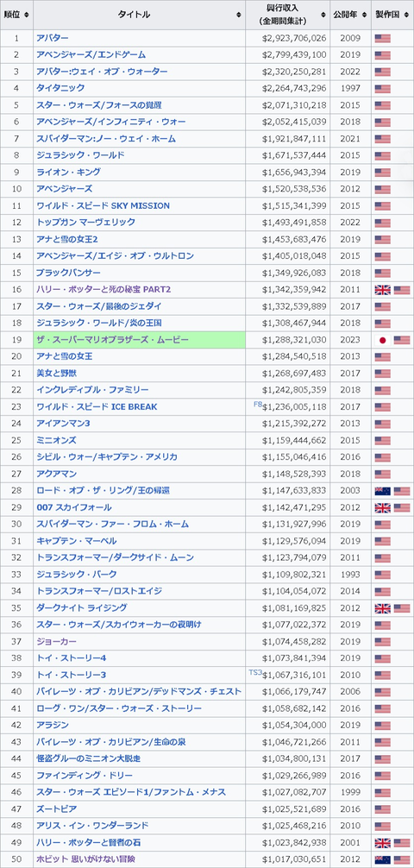
Task: Click the F8 footnote on ICE BREAK row
Action: (257, 405)
